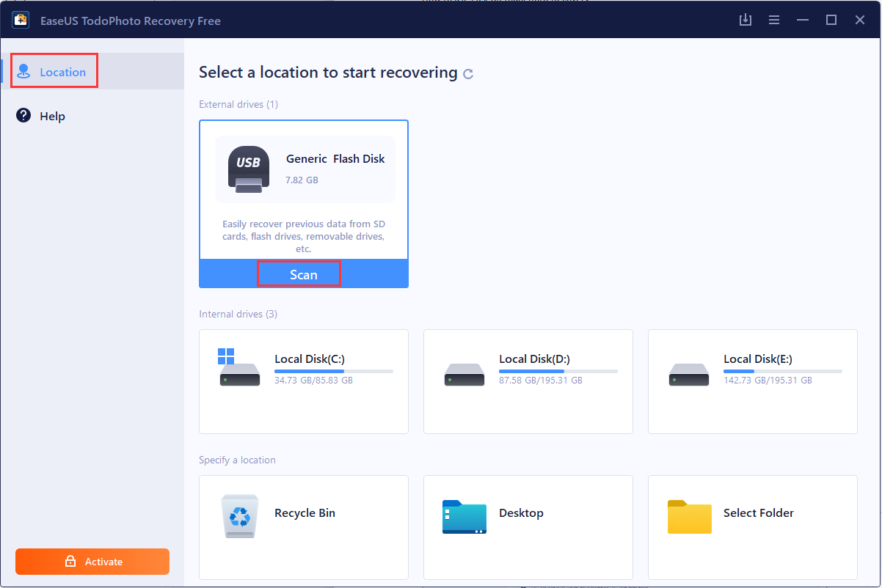882x588 pixels.
Task: Click Local Disk(E:) usage bar
Action: click(x=783, y=371)
